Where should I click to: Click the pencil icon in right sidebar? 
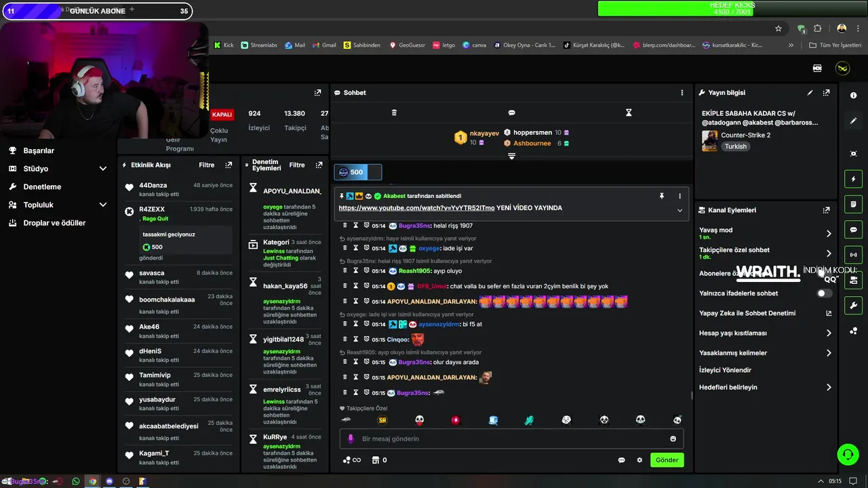[x=854, y=121]
